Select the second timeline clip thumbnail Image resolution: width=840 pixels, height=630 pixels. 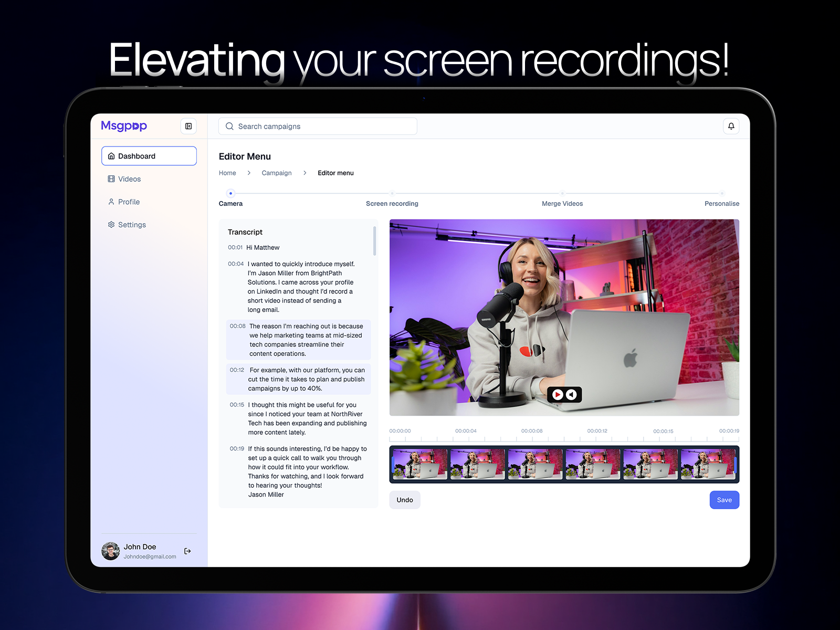tap(478, 464)
